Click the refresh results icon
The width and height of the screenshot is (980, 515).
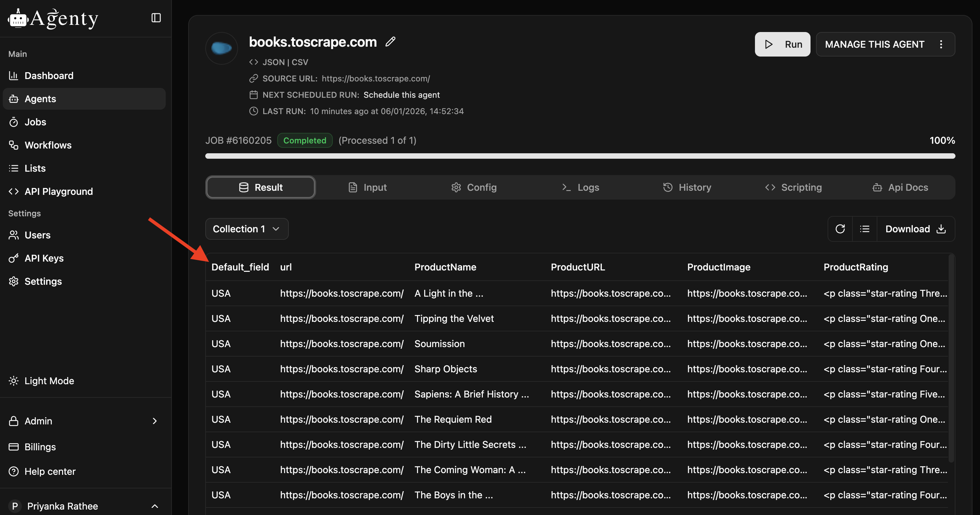pyautogui.click(x=840, y=229)
